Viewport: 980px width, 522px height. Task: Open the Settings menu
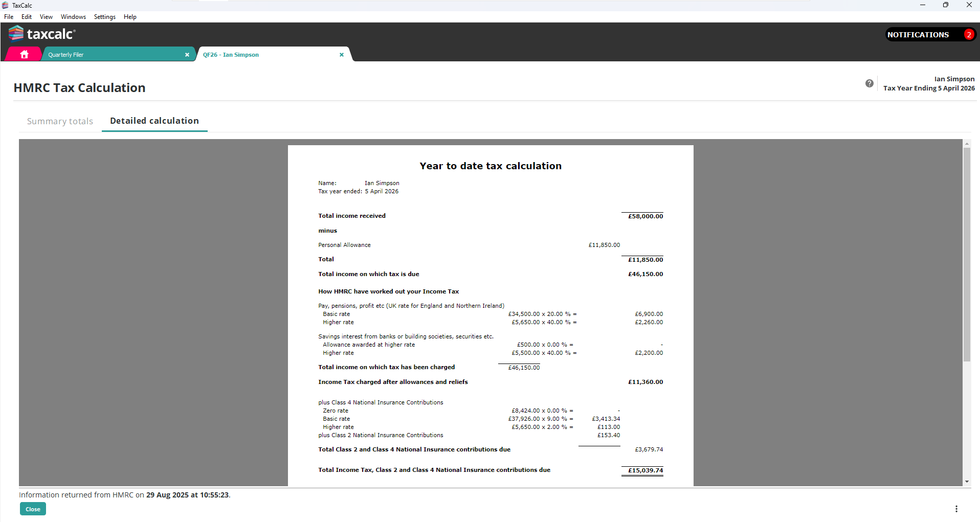pyautogui.click(x=105, y=17)
